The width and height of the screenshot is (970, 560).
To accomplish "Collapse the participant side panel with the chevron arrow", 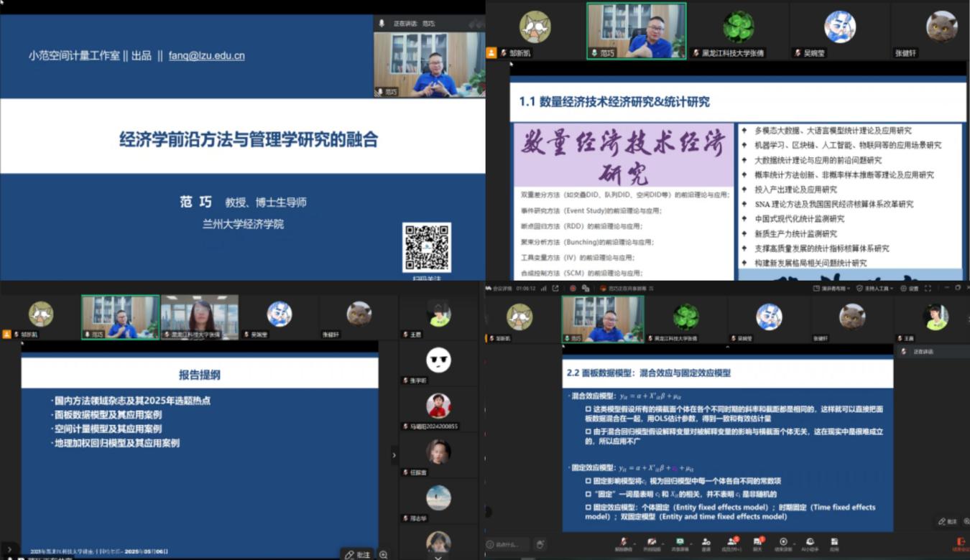I will (x=394, y=455).
